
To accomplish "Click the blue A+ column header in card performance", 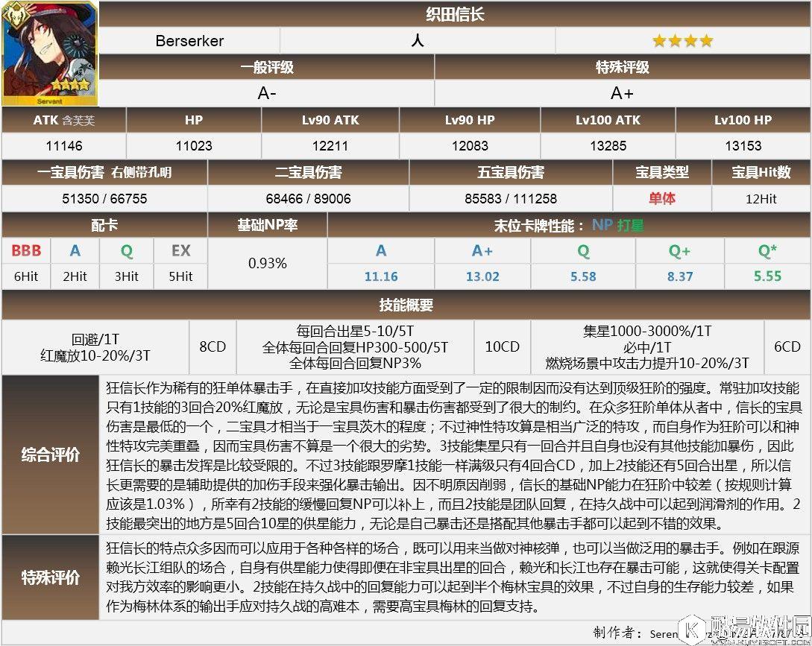I will [482, 251].
